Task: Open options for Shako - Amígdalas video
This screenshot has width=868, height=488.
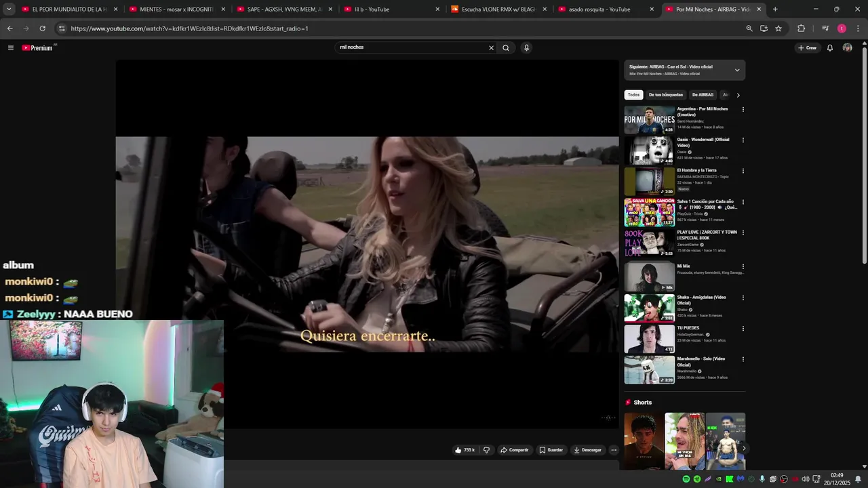Action: coord(743,298)
